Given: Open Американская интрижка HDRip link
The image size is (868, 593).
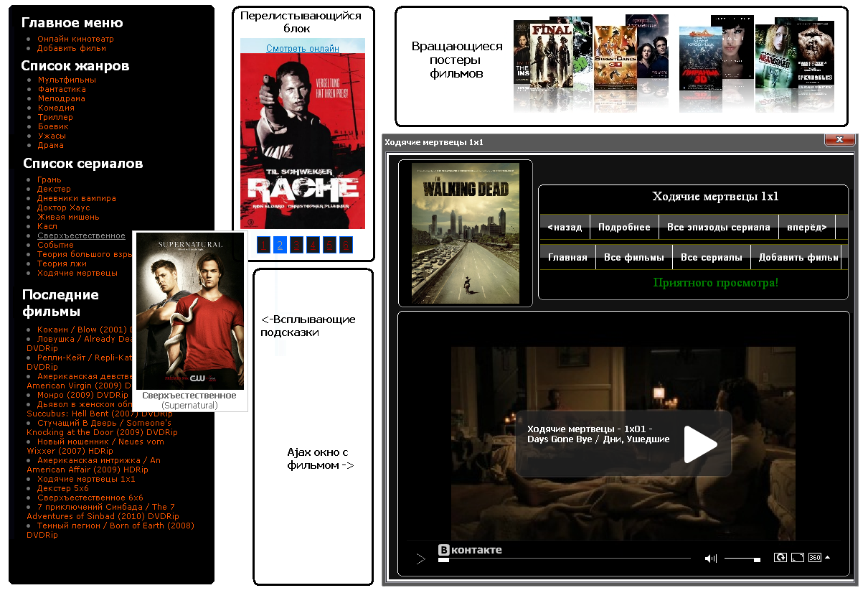Looking at the screenshot, I should [93, 465].
